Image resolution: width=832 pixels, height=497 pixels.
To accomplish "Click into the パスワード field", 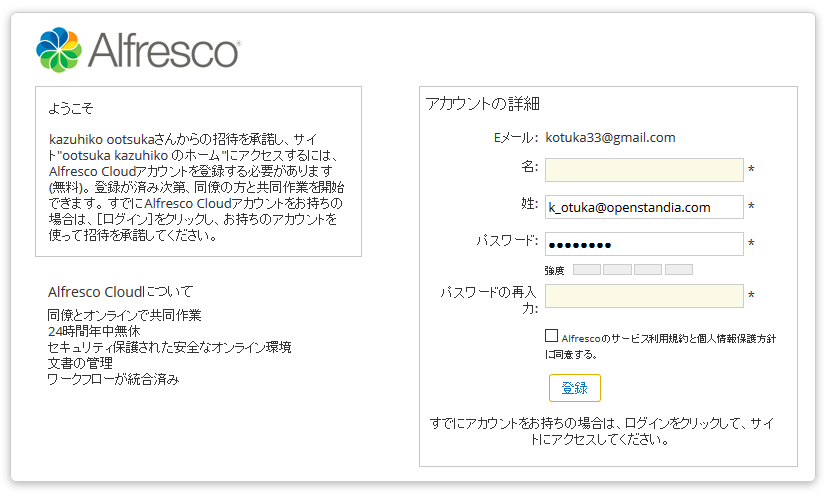I will [x=644, y=244].
